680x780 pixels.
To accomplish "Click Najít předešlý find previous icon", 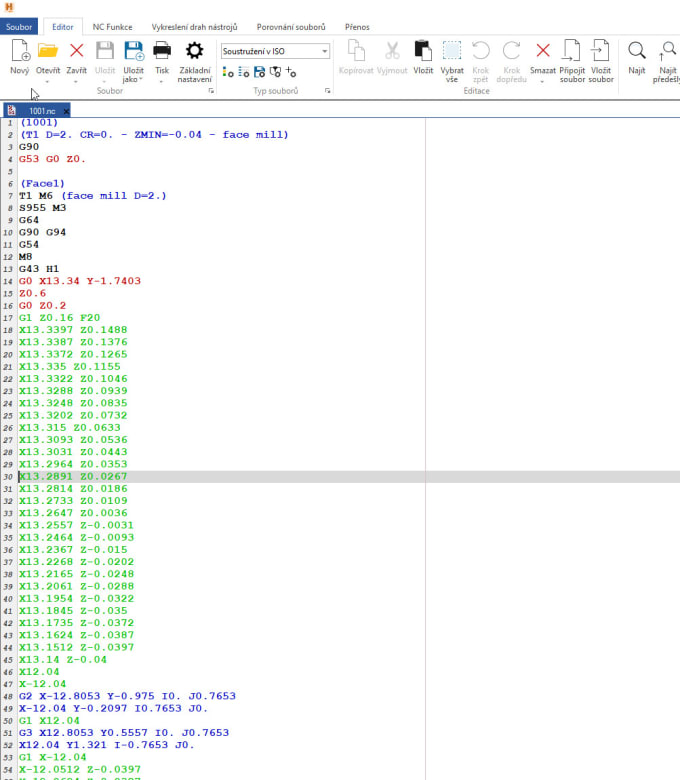I will point(667,52).
